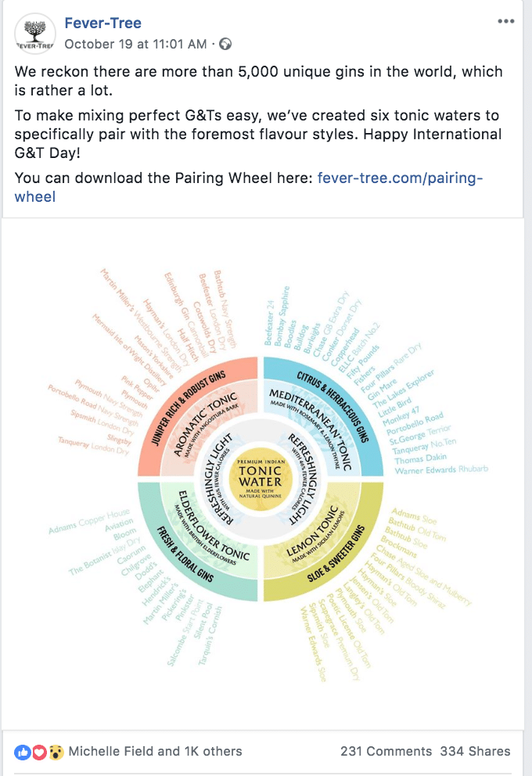Click the blue Like reaction icon

[22, 752]
